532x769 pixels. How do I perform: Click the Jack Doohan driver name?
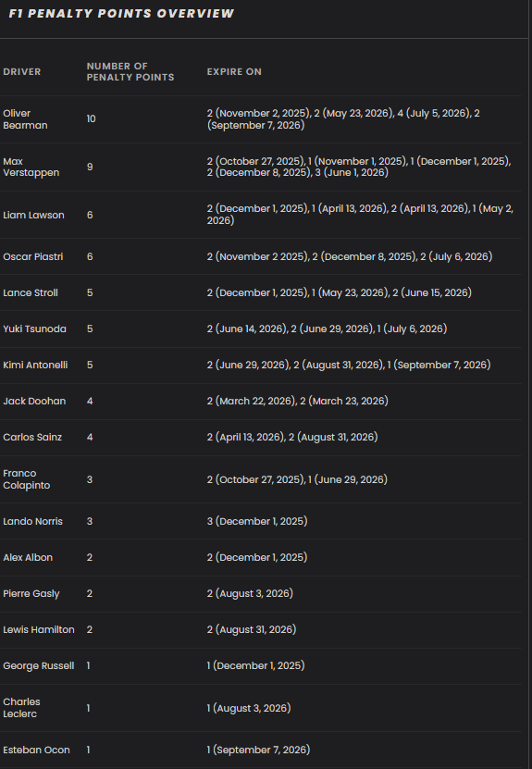tap(34, 402)
